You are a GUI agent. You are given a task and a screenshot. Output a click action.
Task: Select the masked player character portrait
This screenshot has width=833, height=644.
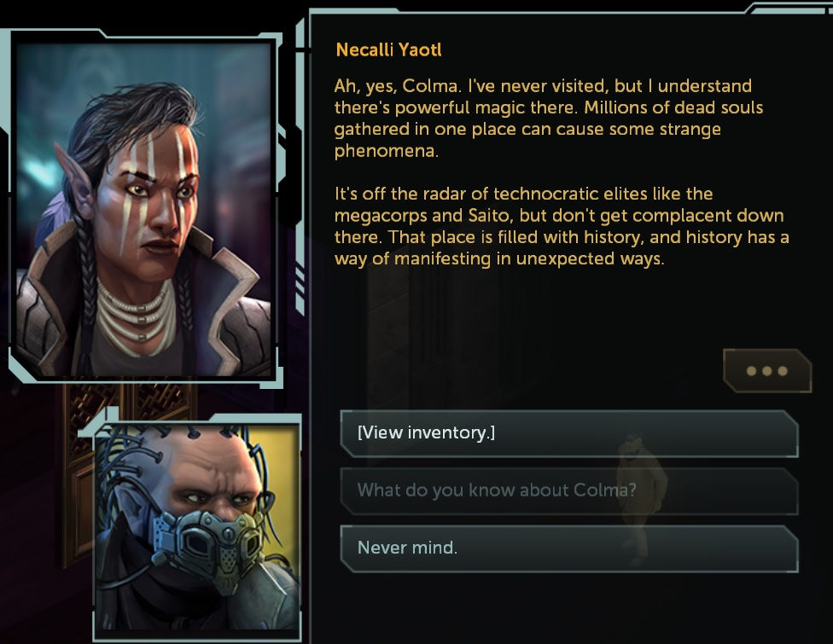[x=197, y=528]
